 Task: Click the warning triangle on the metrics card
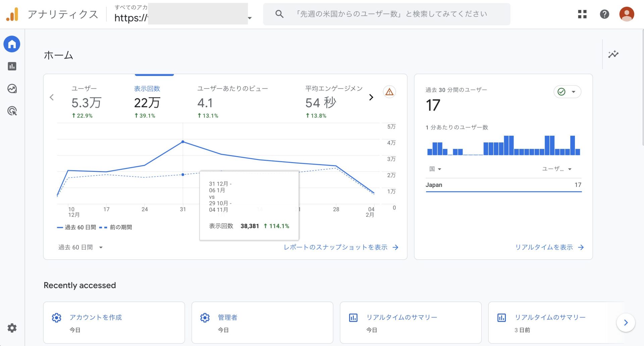click(x=389, y=91)
